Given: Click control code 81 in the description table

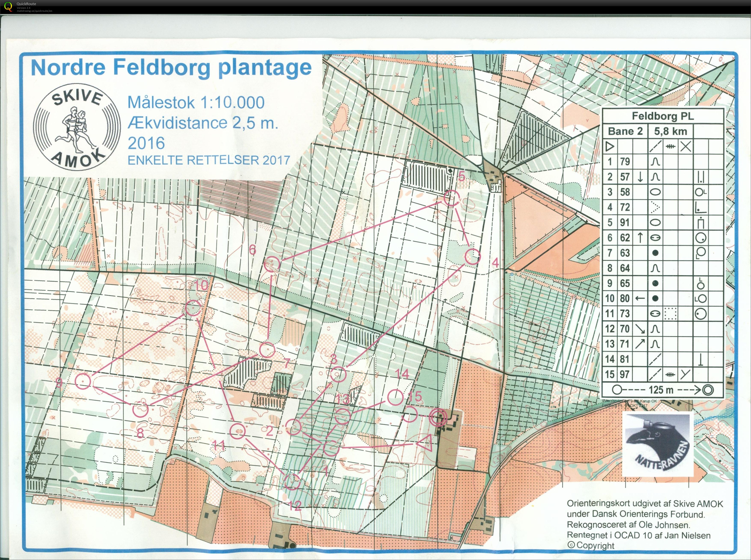Looking at the screenshot, I should point(625,359).
